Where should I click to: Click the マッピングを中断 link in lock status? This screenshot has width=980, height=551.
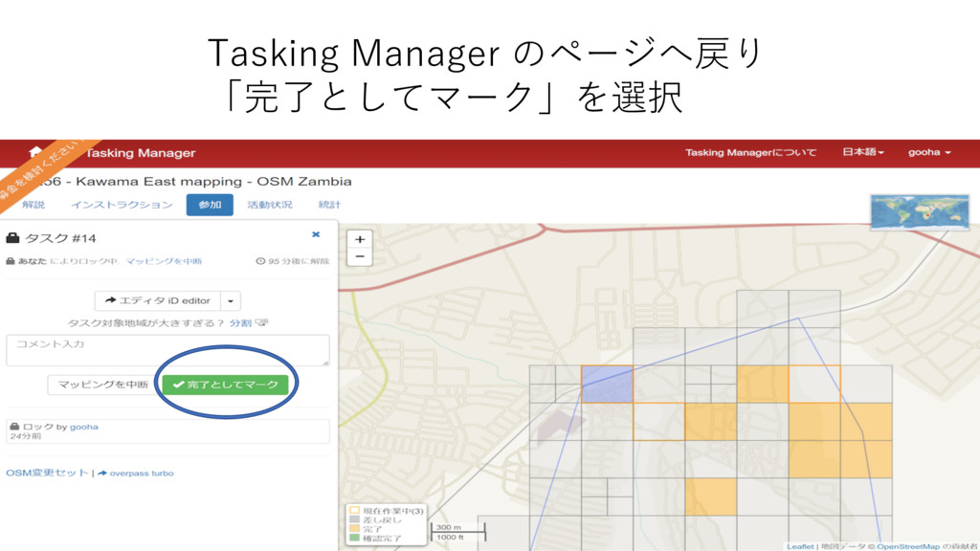(164, 261)
